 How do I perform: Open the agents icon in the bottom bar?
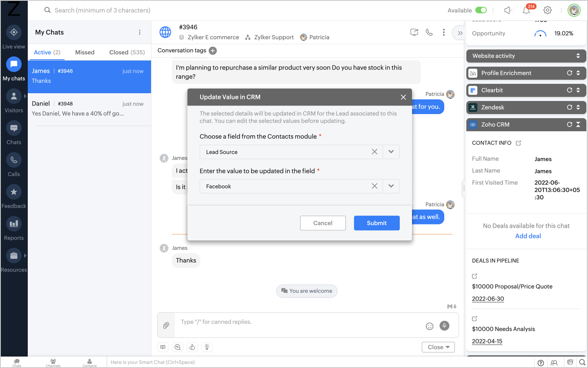click(554, 363)
